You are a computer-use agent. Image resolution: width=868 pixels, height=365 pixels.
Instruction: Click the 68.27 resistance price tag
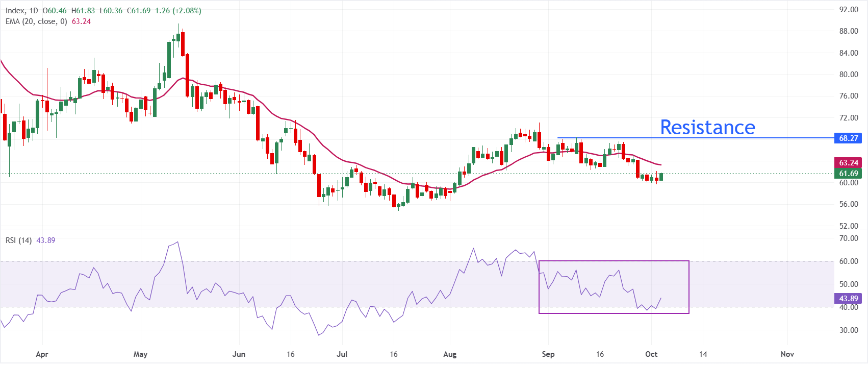[849, 138]
